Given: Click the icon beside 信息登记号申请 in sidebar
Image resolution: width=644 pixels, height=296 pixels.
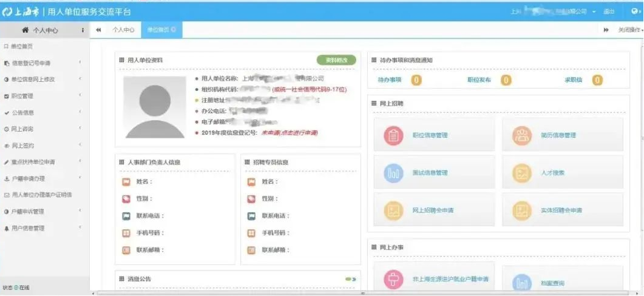Looking at the screenshot, I should click(6, 63).
